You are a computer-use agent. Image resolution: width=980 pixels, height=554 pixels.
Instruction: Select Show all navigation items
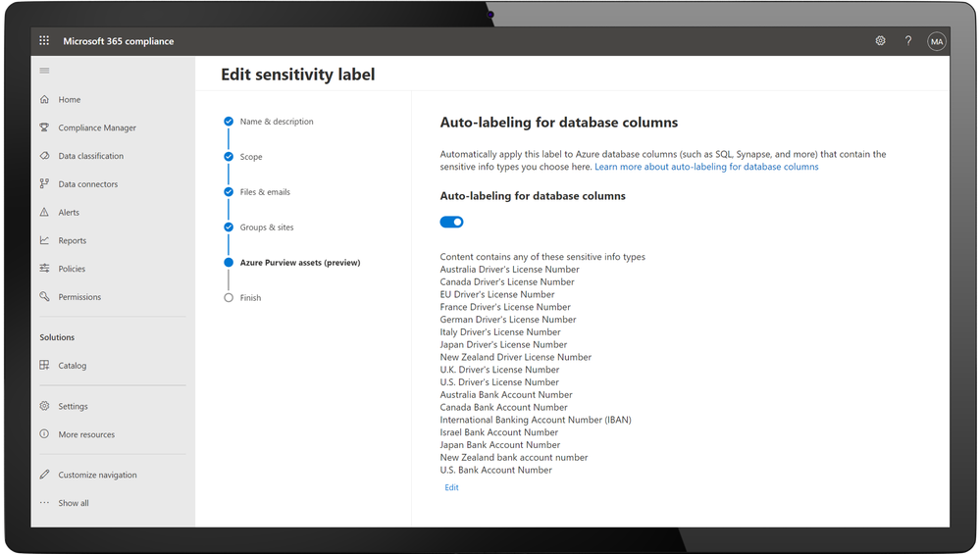[x=74, y=503]
